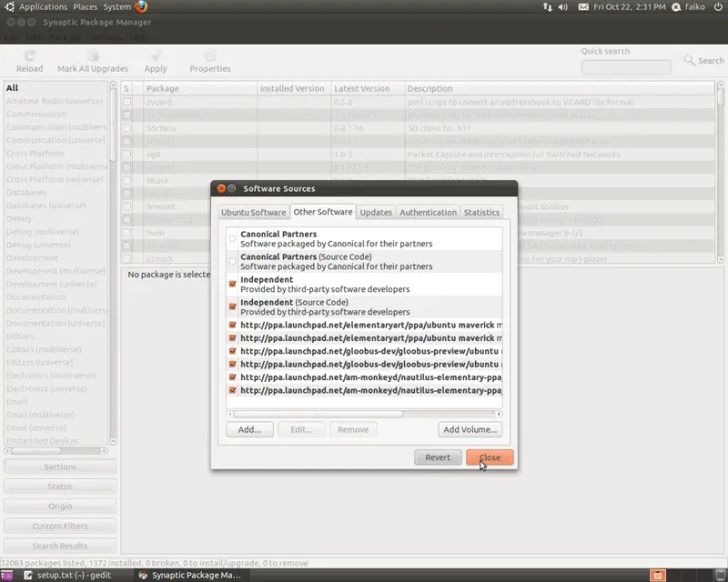The width and height of the screenshot is (728, 582).
Task: Uncheck the Independent third-party source
Action: 233,284
